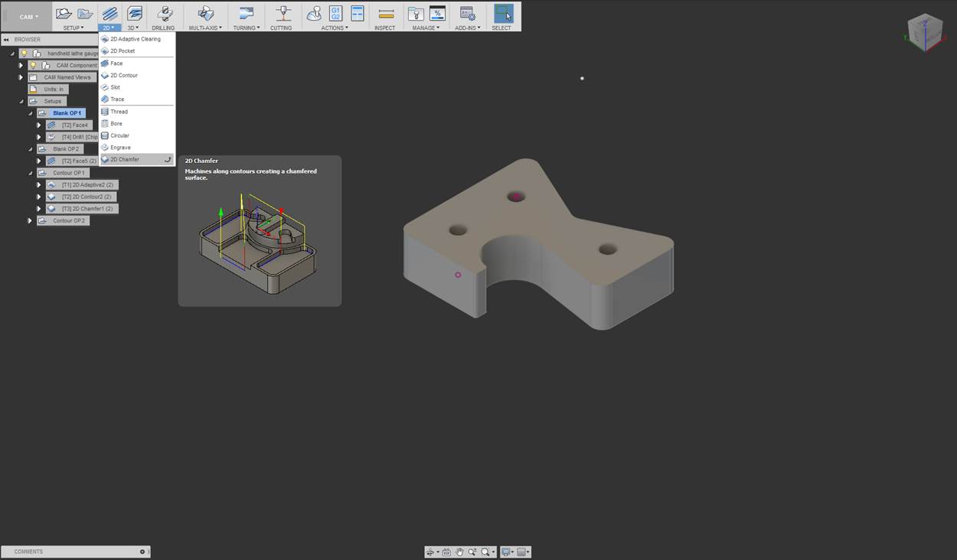Select the Pan hand tool
The image size is (957, 560).
(x=459, y=552)
